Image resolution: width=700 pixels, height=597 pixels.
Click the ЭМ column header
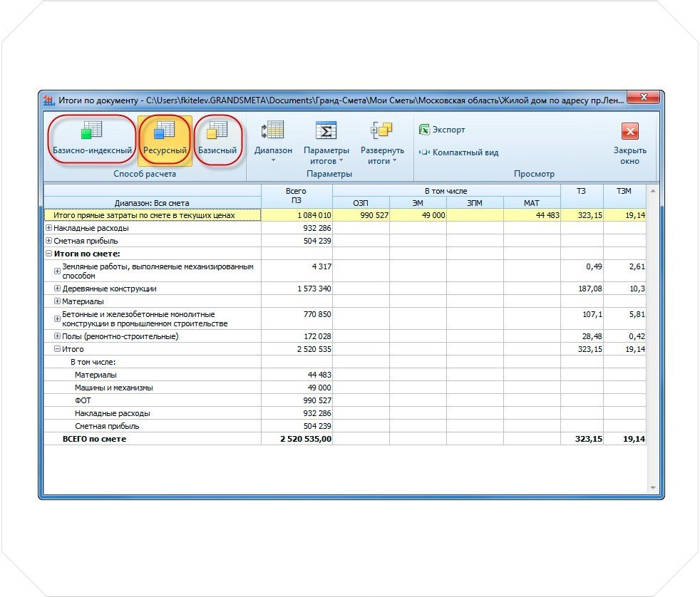pos(418,203)
